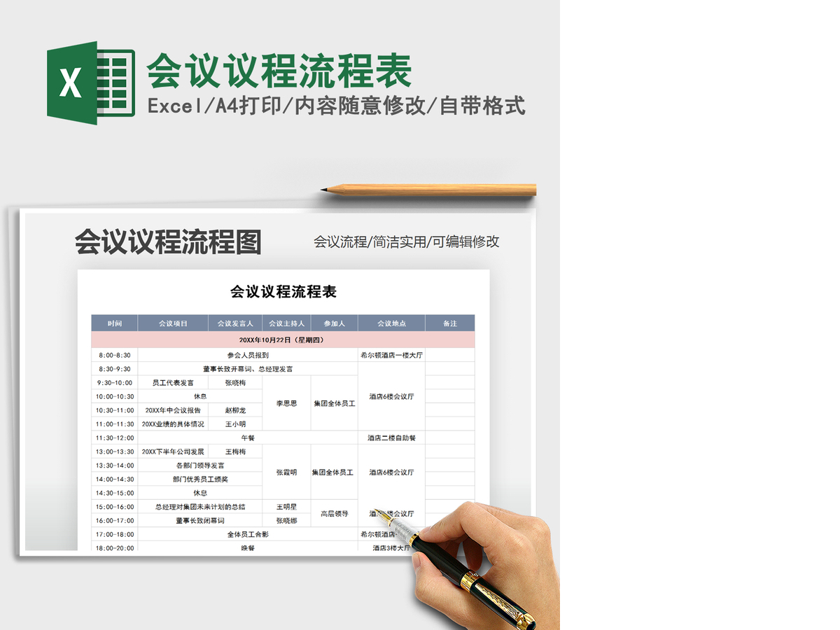840x630 pixels.
Task: Click 集团全体员工 beside 李思思
Action: point(335,403)
